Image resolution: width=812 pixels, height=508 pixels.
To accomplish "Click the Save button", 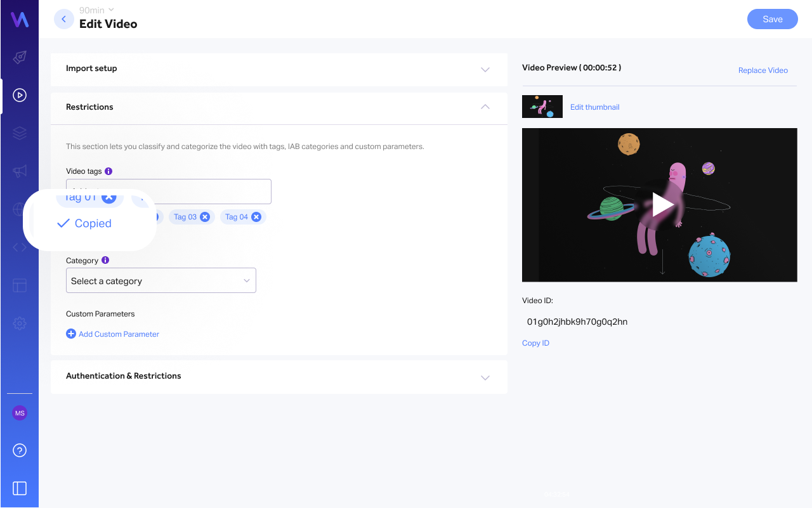I will (x=773, y=19).
